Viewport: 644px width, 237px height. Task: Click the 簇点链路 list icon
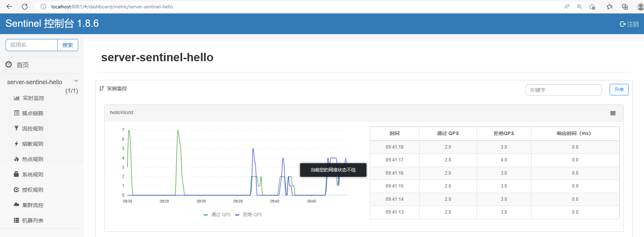pos(16,113)
